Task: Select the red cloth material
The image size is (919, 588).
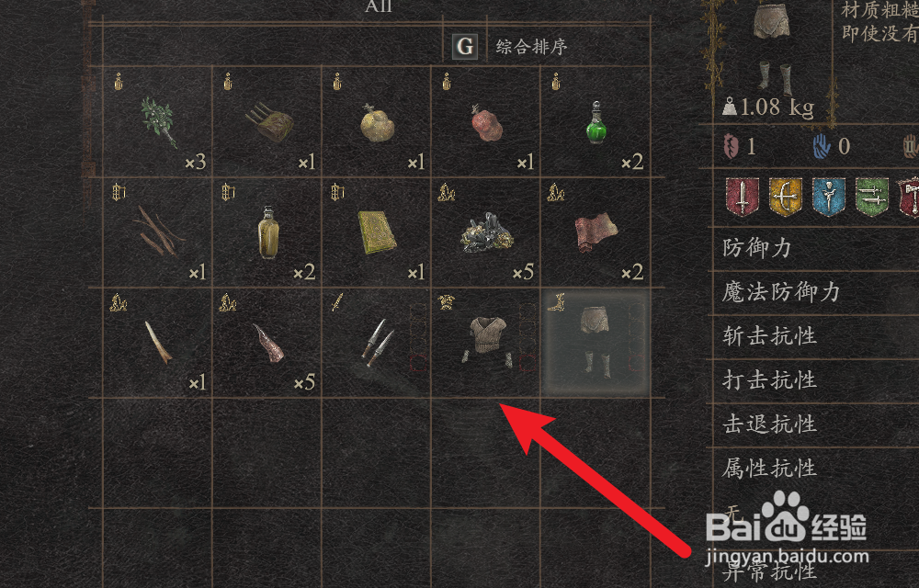Action: pyautogui.click(x=596, y=232)
